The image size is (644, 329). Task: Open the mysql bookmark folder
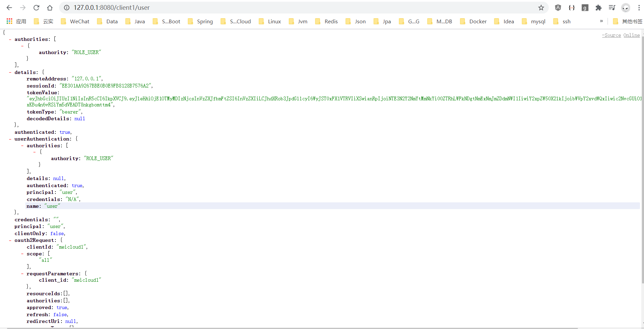(534, 21)
